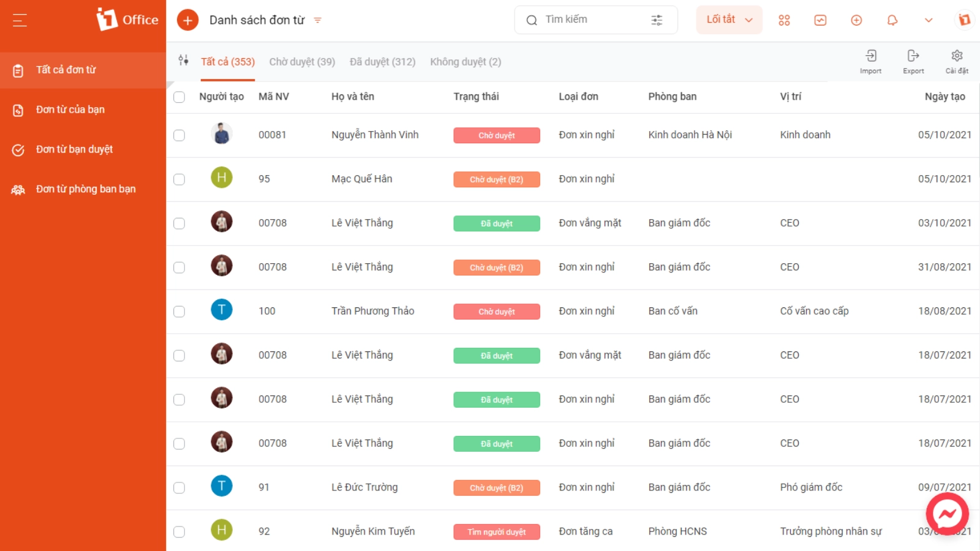Open the Messenger chat bubble
The height and width of the screenshot is (551, 980).
947,514
